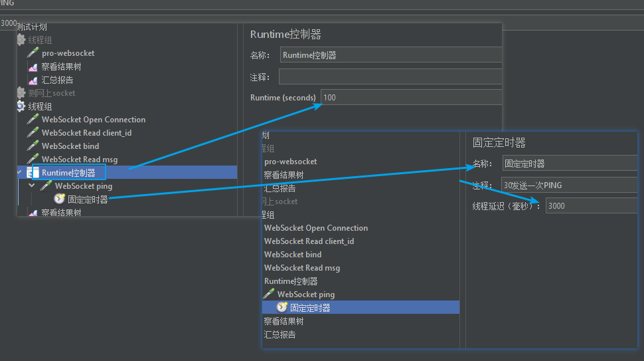Collapse the WebSocket ping node chevron
The height and width of the screenshot is (361, 644).
[x=32, y=185]
